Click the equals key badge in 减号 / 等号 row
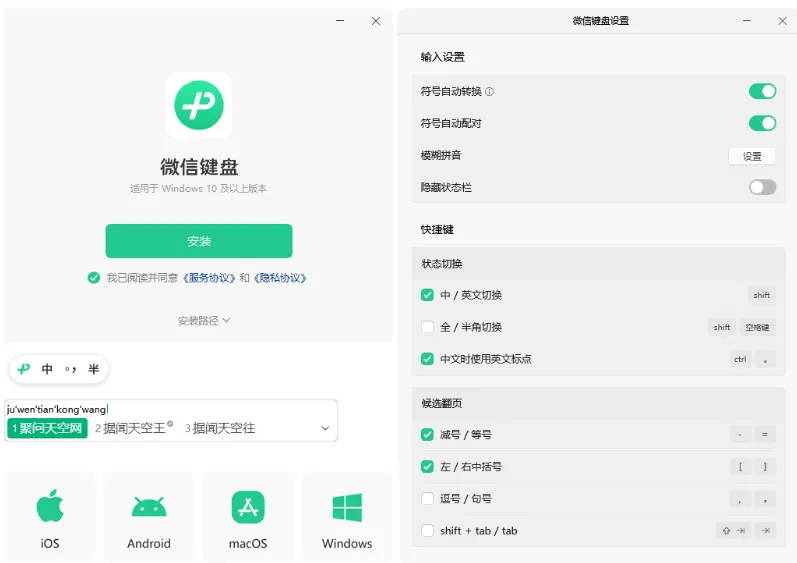This screenshot has height=563, width=797. point(765,434)
